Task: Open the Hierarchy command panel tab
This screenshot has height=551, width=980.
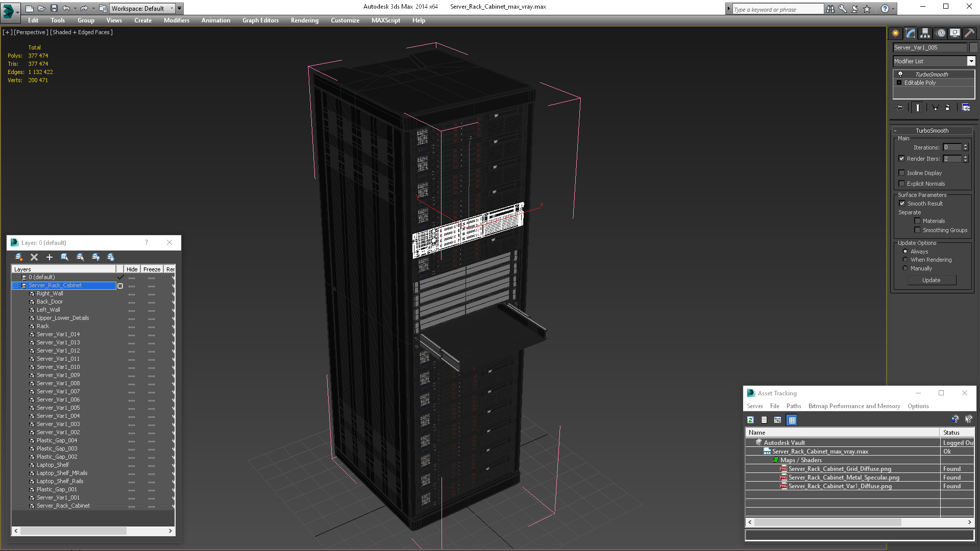Action: (x=925, y=33)
